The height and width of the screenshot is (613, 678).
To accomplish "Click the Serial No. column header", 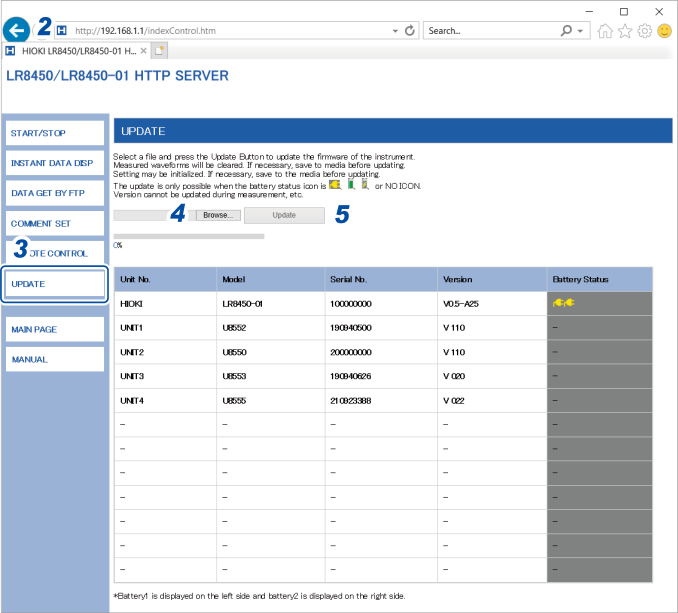I will point(381,279).
